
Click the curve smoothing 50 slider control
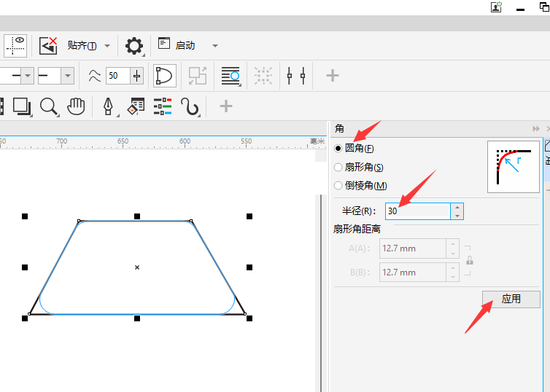click(x=137, y=76)
